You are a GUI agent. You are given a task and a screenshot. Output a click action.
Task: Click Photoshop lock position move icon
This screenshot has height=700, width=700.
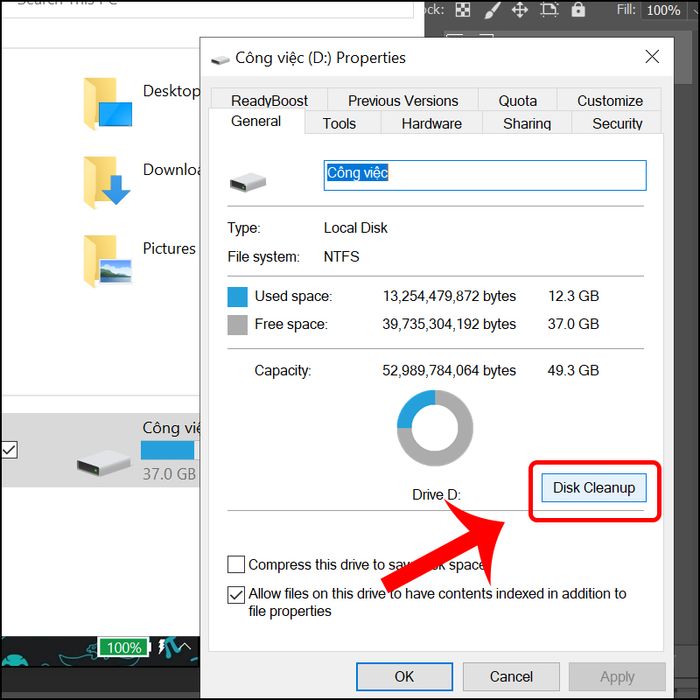(520, 10)
